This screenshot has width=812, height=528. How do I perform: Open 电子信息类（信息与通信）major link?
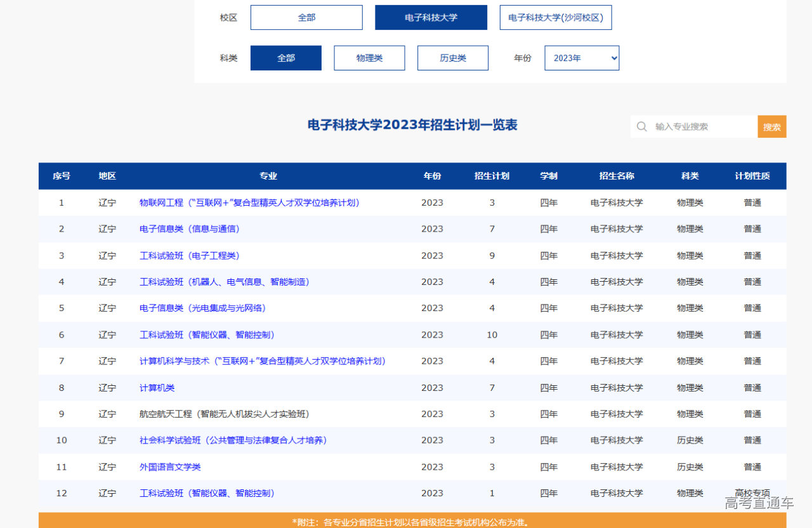click(x=188, y=228)
